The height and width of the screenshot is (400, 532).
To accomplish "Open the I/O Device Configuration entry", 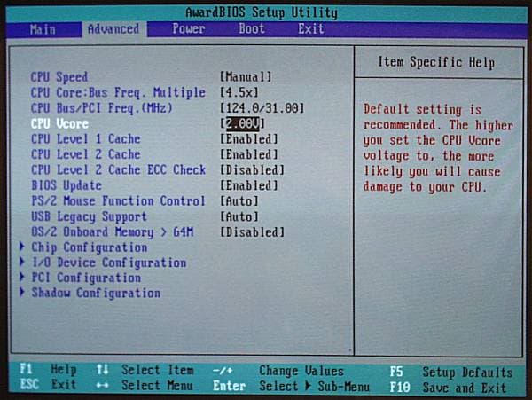I will [108, 263].
